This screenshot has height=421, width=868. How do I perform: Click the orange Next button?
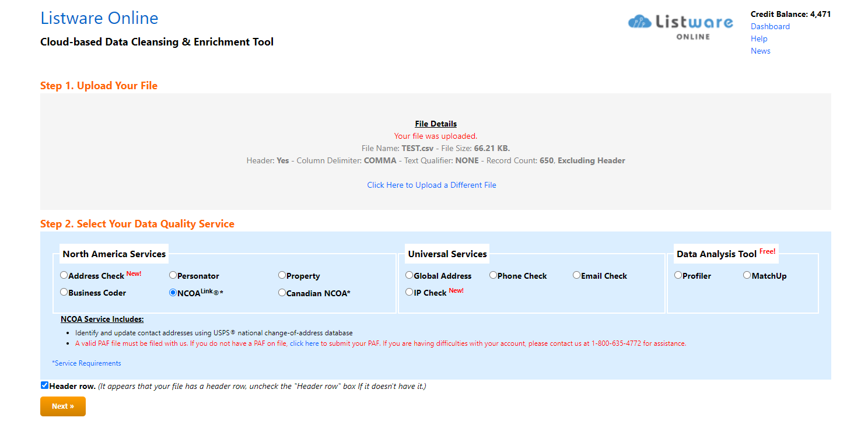tap(63, 406)
